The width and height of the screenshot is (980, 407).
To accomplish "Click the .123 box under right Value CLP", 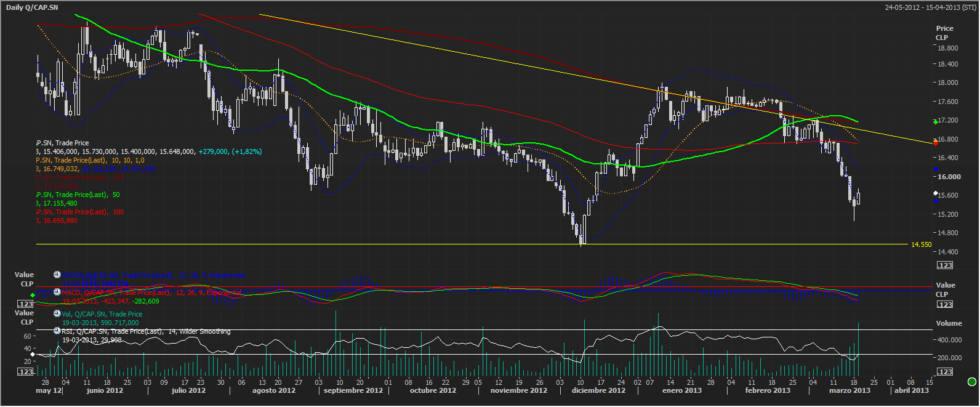I will click(x=944, y=304).
